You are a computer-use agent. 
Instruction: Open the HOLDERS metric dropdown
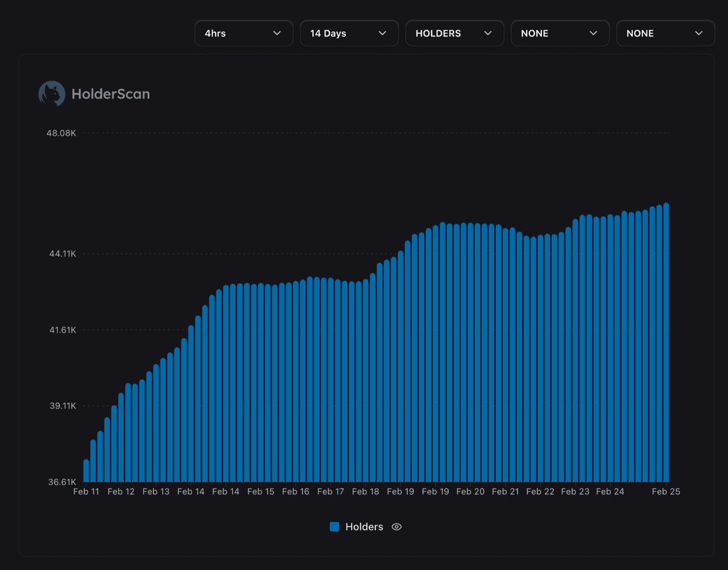[454, 33]
